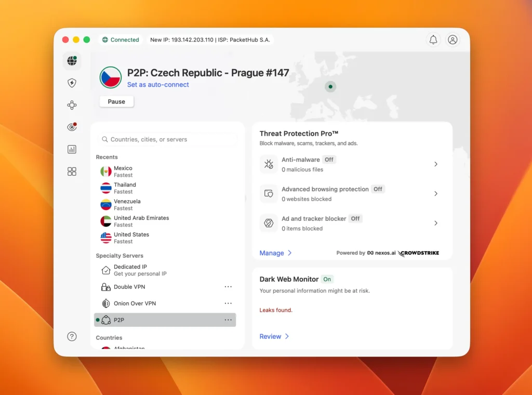The width and height of the screenshot is (532, 395).
Task: Expand Advanced browsing protection chevron
Action: click(436, 194)
